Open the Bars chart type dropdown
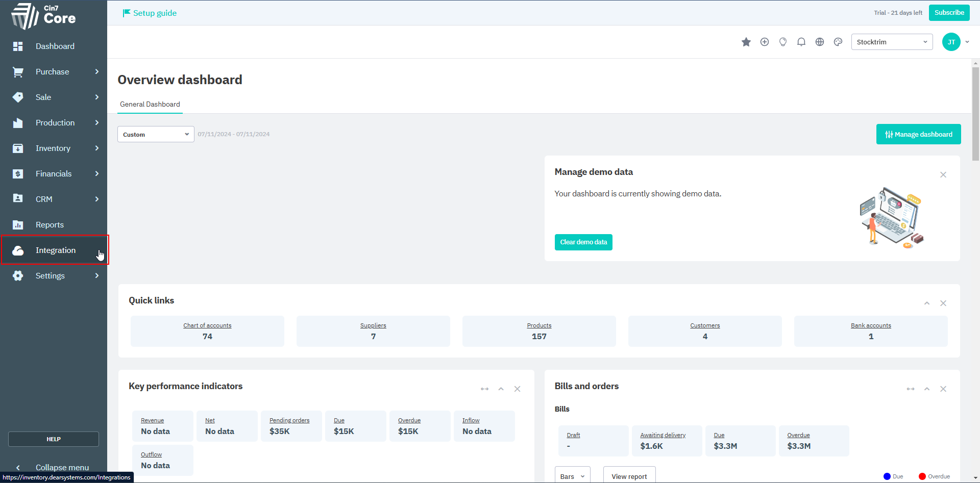Screen dimensions: 980x483 coord(572,476)
